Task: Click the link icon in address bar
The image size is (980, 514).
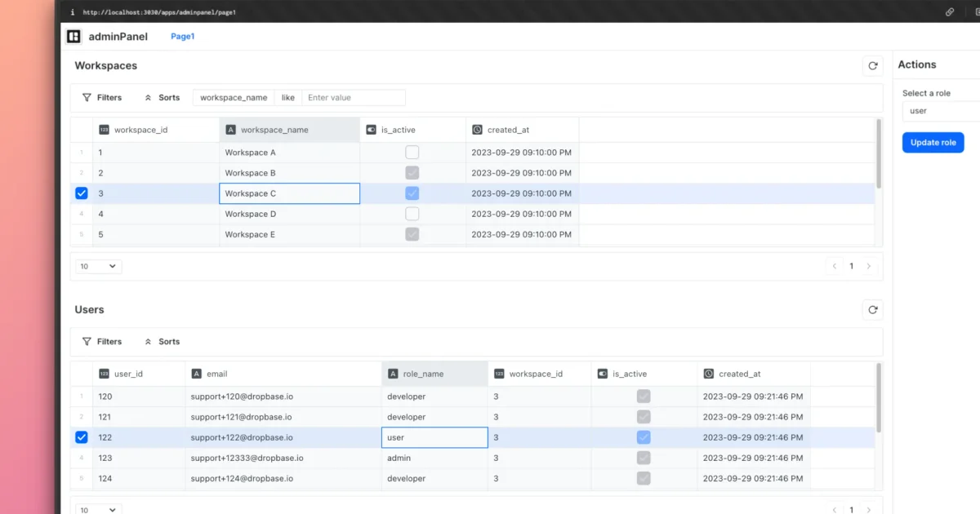Action: pyautogui.click(x=950, y=12)
